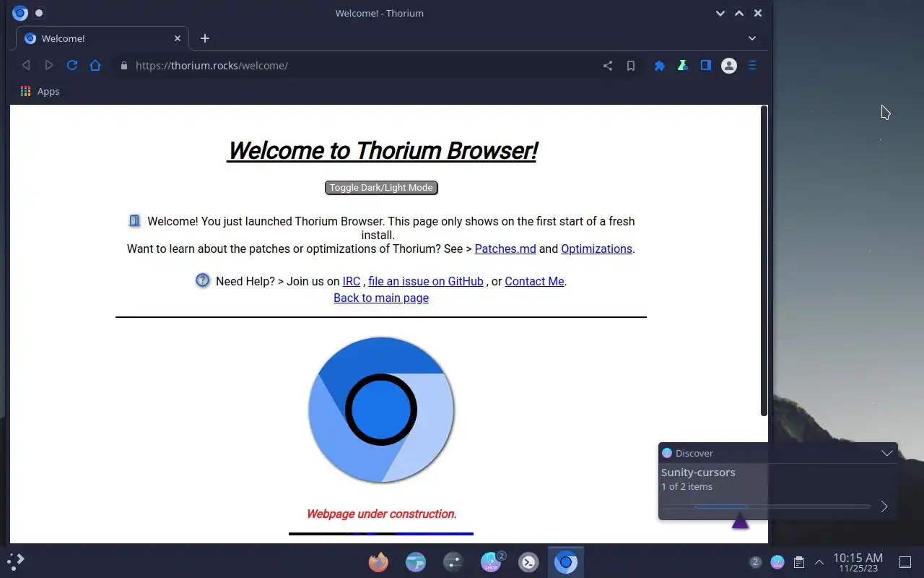Expand Discover job details arrow
924x578 pixels.
pyautogui.click(x=884, y=506)
